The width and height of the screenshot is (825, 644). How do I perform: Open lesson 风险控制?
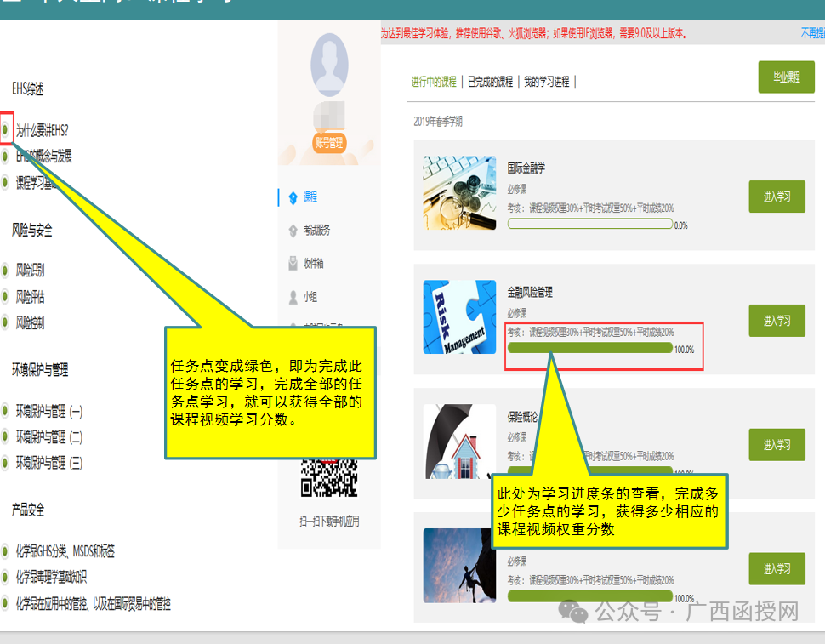[x=30, y=322]
